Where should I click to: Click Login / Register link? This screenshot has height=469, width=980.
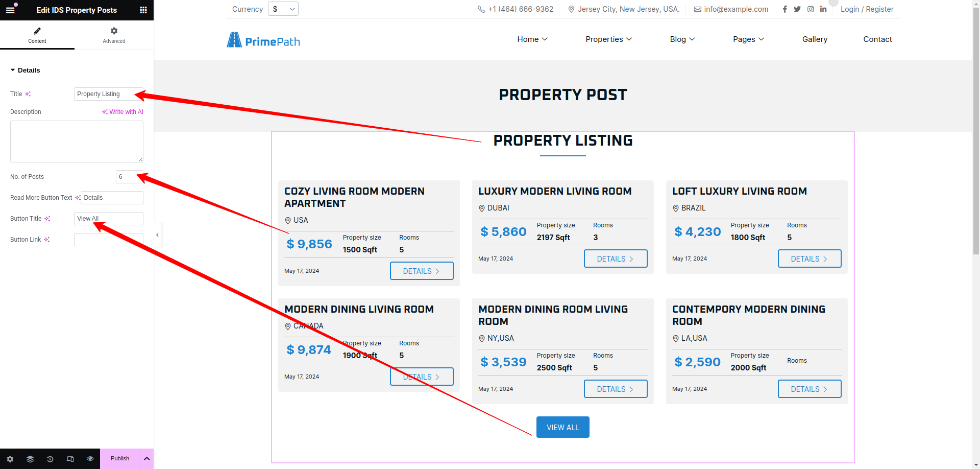point(867,9)
